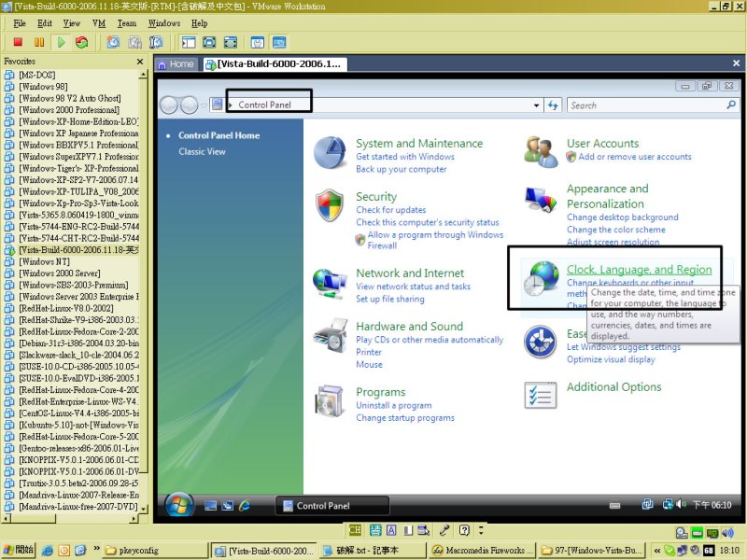This screenshot has height=560, width=747.
Task: Click the Security shield icon
Action: click(x=330, y=205)
